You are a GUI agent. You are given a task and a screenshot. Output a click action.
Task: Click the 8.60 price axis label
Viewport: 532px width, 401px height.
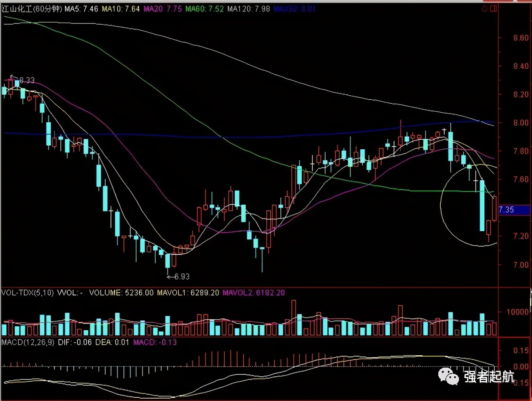521,38
